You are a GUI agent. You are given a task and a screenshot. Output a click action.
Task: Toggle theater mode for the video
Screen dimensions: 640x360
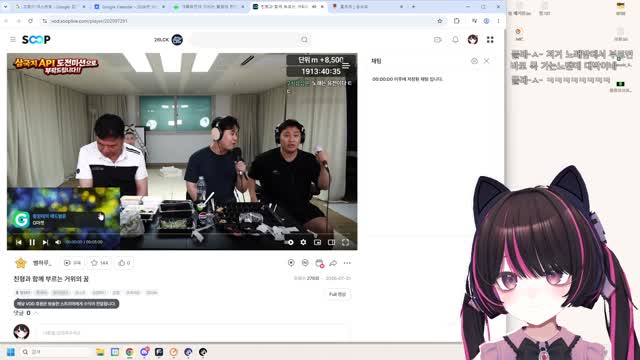331,242
